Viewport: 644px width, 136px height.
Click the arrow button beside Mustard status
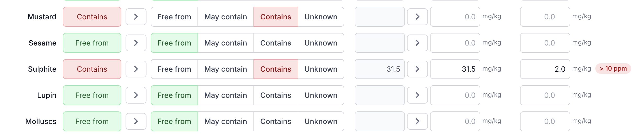(x=136, y=17)
